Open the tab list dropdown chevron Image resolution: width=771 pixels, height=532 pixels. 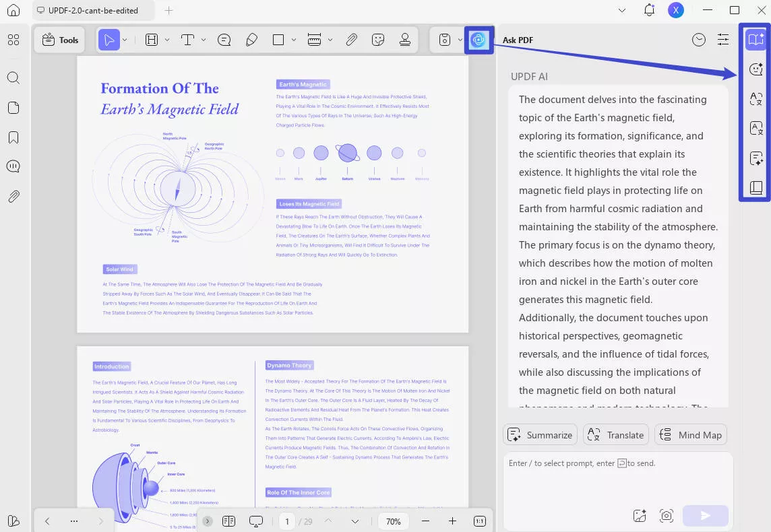click(622, 10)
